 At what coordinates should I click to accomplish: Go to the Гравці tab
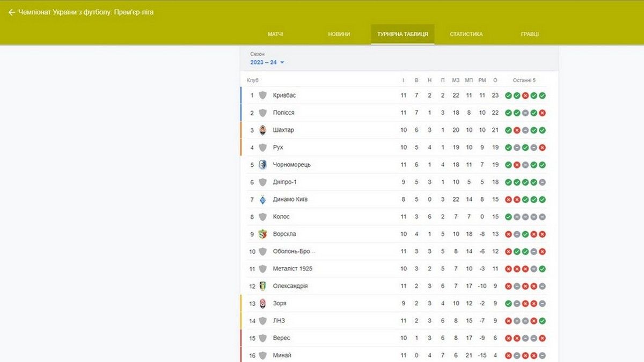[x=530, y=34]
